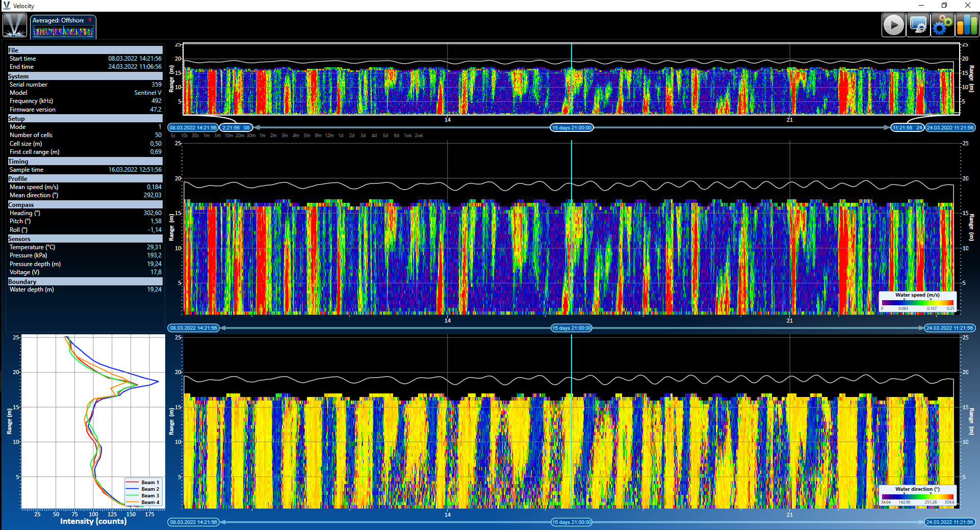Set time scale to 12hr

pyautogui.click(x=329, y=136)
